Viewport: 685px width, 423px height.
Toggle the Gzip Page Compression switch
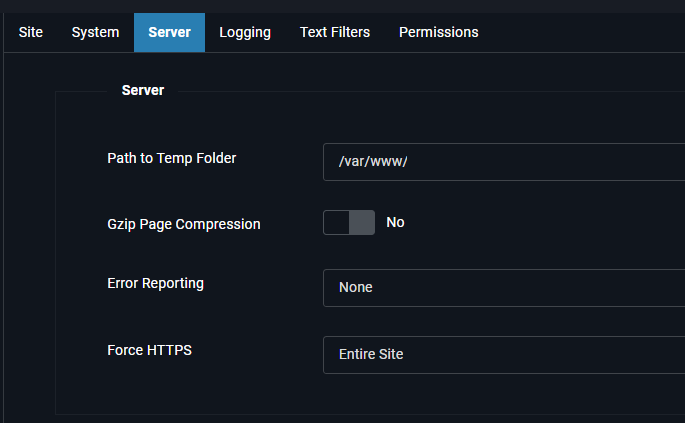(349, 222)
